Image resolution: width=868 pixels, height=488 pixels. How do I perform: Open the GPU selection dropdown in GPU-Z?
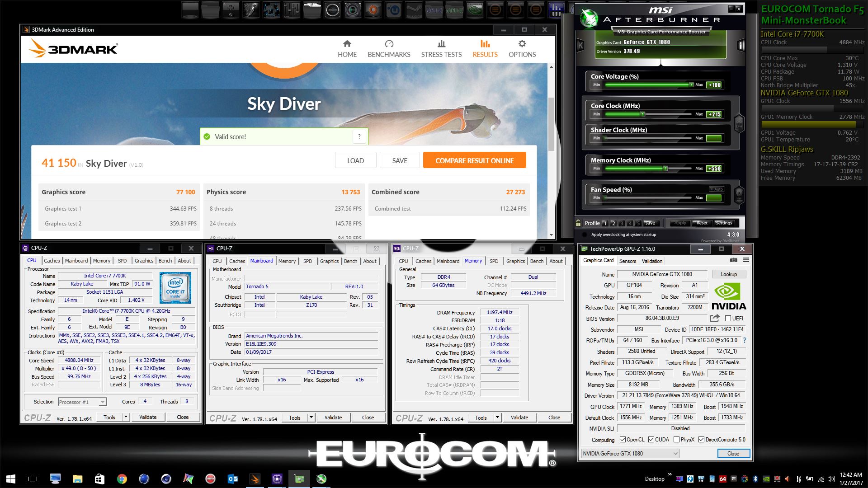(x=630, y=454)
